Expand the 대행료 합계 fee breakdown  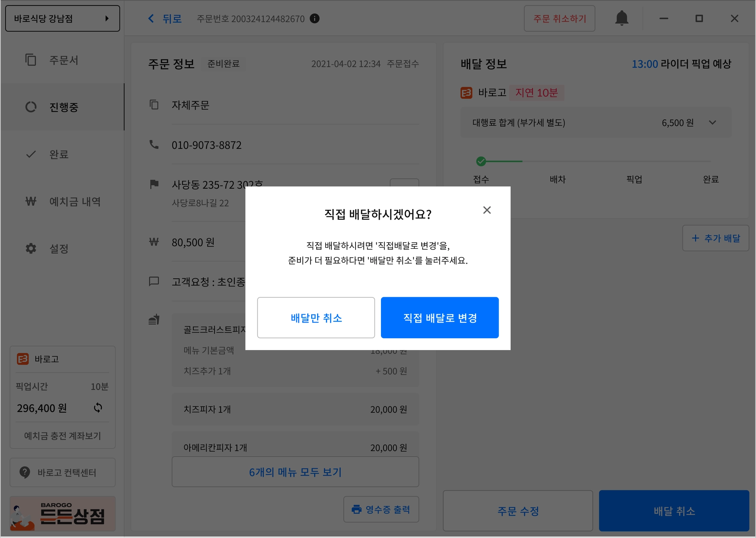pos(712,123)
